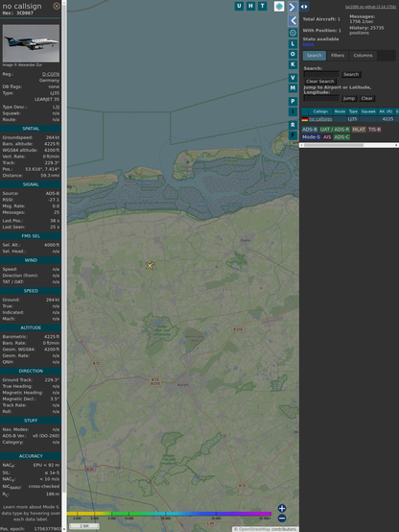
Task: Toggle the M map button
Action: (x=293, y=88)
